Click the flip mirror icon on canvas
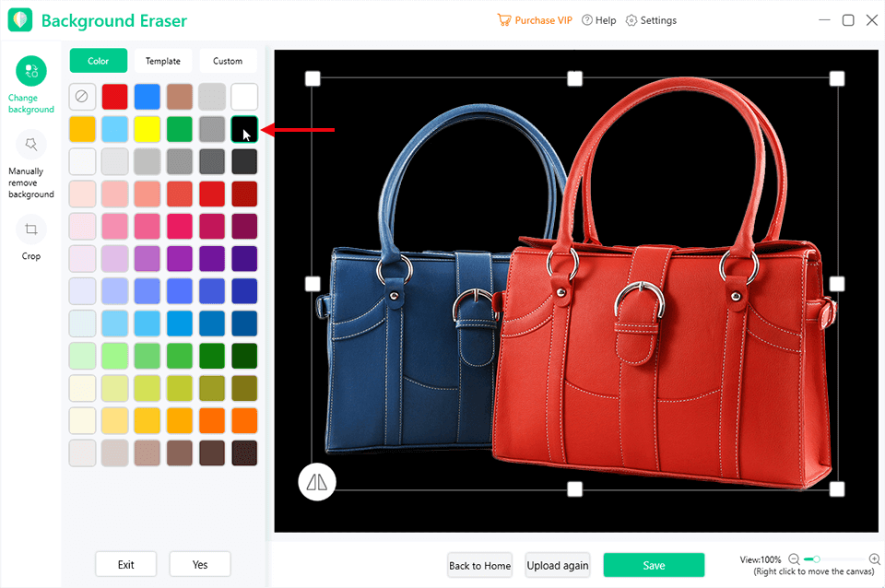This screenshot has height=588, width=885. point(317,481)
